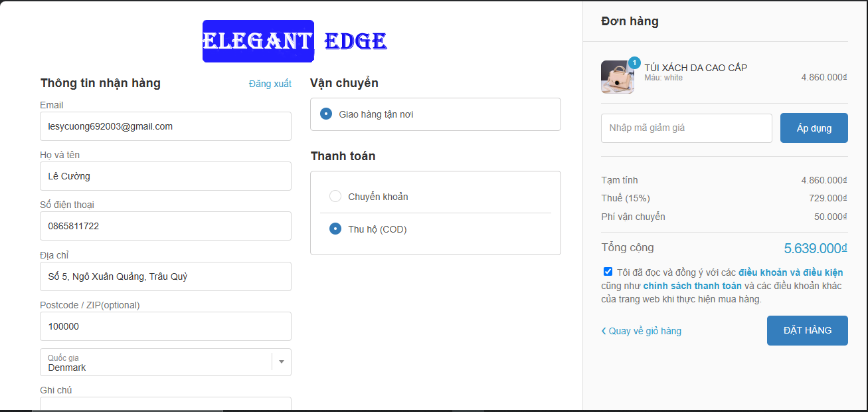Select the Chuyển khoản payment option
The height and width of the screenshot is (412, 868).
tap(335, 196)
